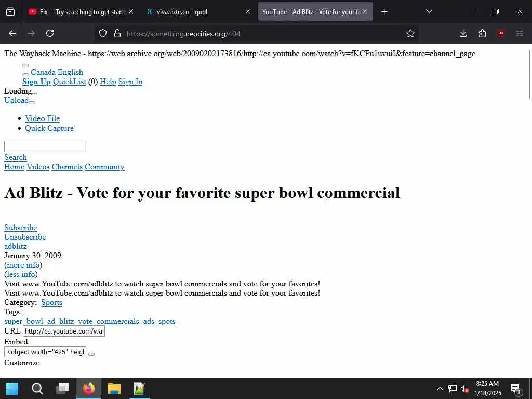The image size is (532, 399).
Task: Switch to the viva.tixte.co tab
Action: pos(198,12)
